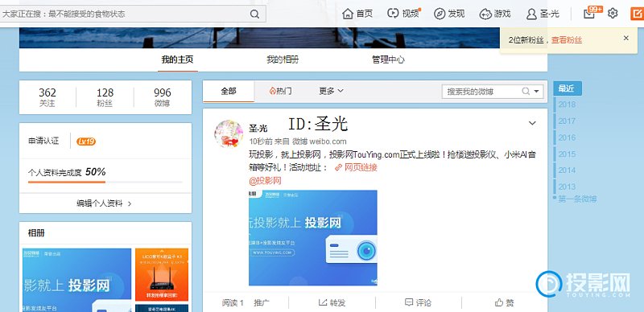Open dropdown arrow beside my-weibo search
Screen dimensions: 644x312
[536, 92]
